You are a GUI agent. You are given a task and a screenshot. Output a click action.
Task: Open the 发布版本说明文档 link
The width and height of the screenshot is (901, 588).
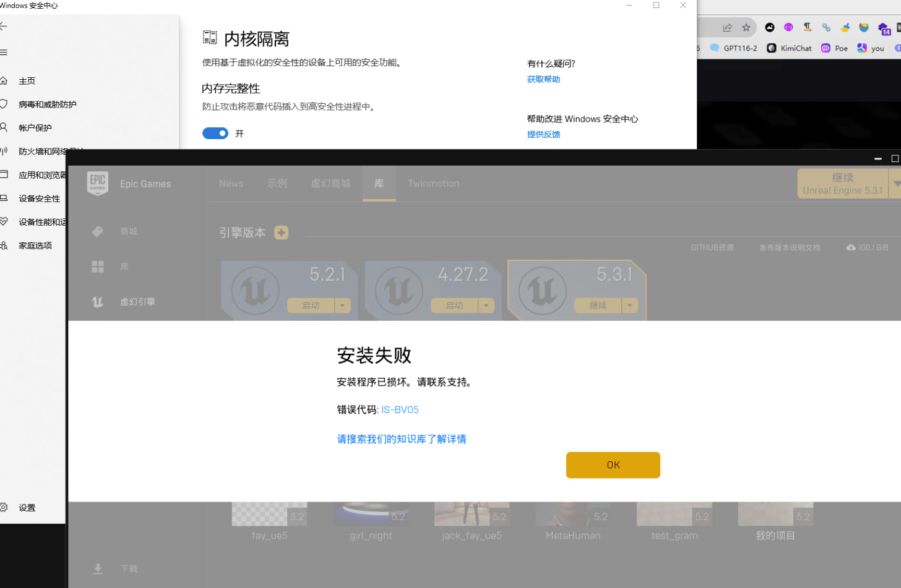[x=790, y=247]
